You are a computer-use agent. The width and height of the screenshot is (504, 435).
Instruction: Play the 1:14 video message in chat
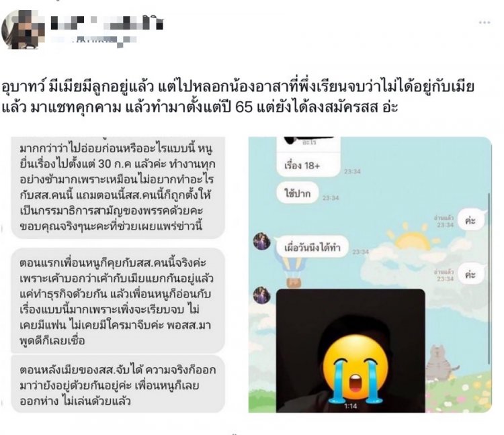351,350
